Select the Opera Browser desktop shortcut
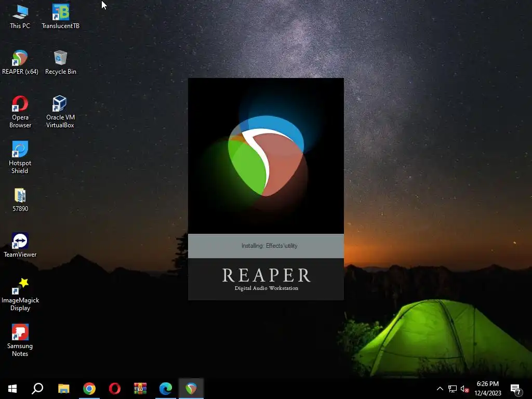532x399 pixels. 20,112
